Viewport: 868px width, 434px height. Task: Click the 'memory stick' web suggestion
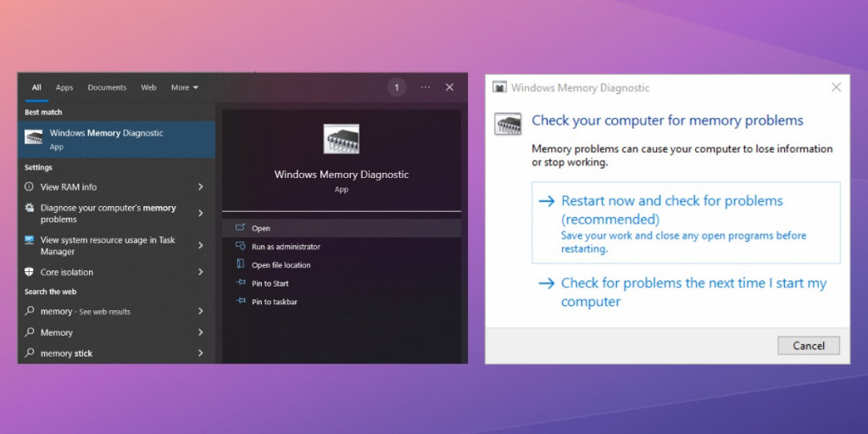coord(117,353)
